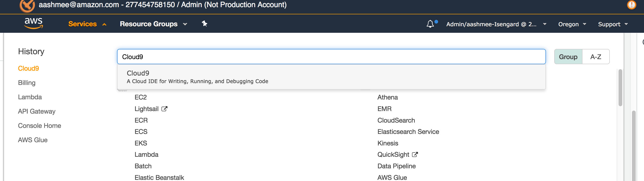Open Billing from History
Viewport: 644px width, 181px height.
27,83
